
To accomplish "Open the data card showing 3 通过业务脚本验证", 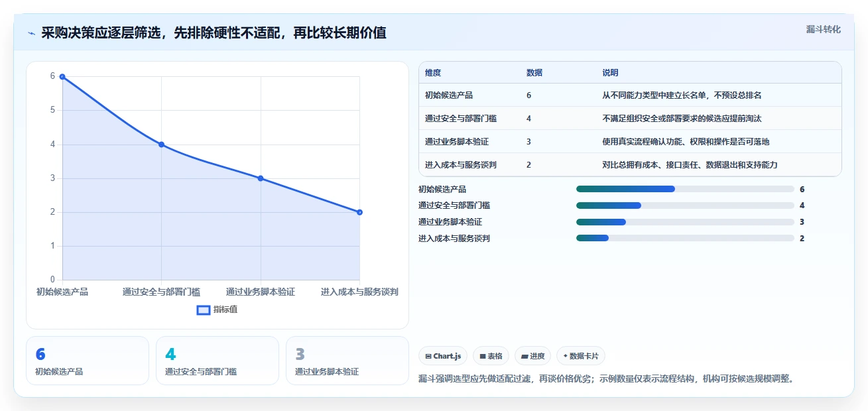I will coord(347,361).
